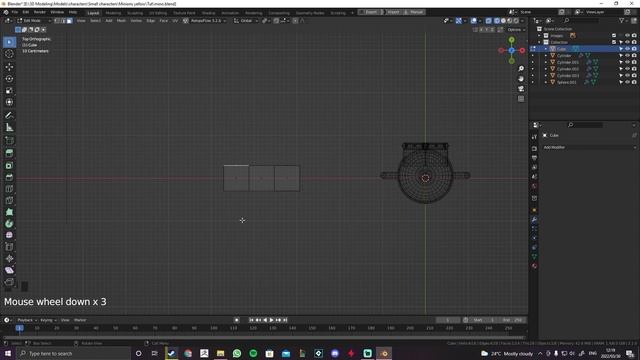
Task: Switch to the Modeling workspace tab
Action: point(113,13)
